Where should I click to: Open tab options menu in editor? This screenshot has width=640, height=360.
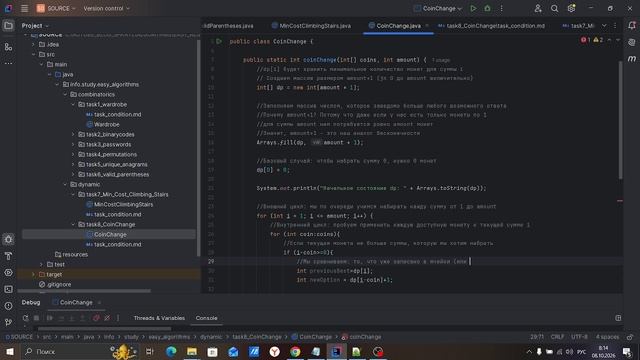[615, 26]
